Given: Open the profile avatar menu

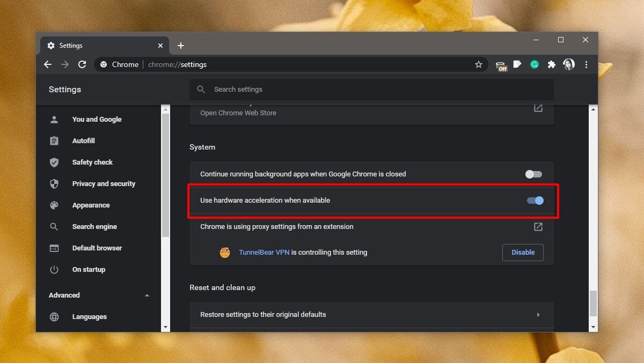Looking at the screenshot, I should [569, 64].
